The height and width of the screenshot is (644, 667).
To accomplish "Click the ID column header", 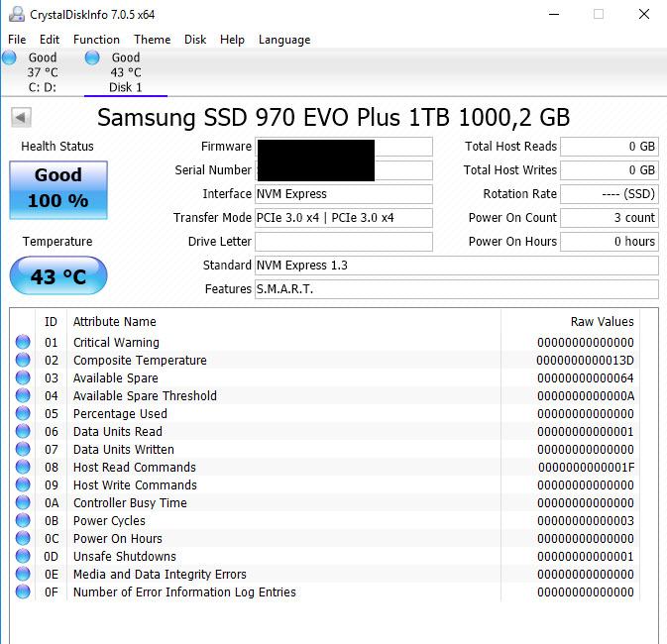I will pos(52,322).
